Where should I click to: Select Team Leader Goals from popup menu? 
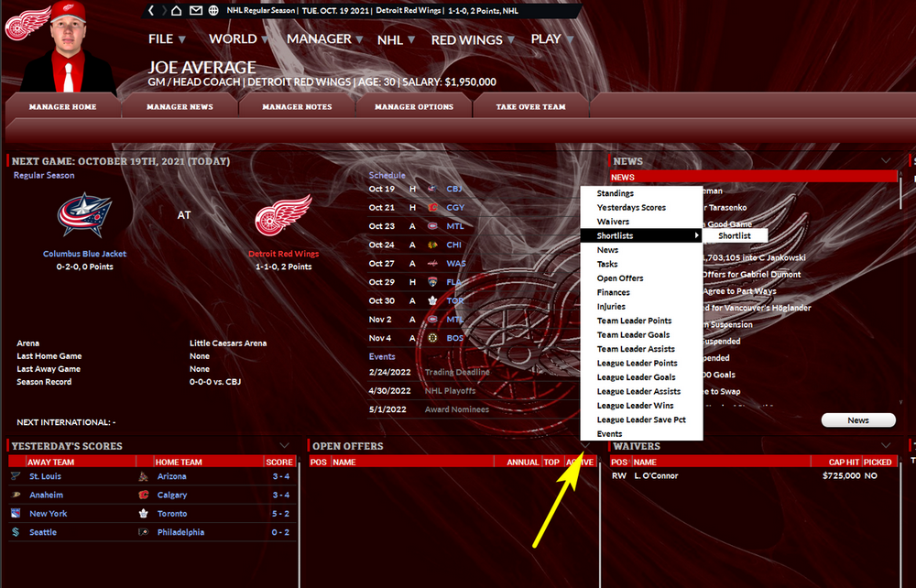(x=633, y=335)
